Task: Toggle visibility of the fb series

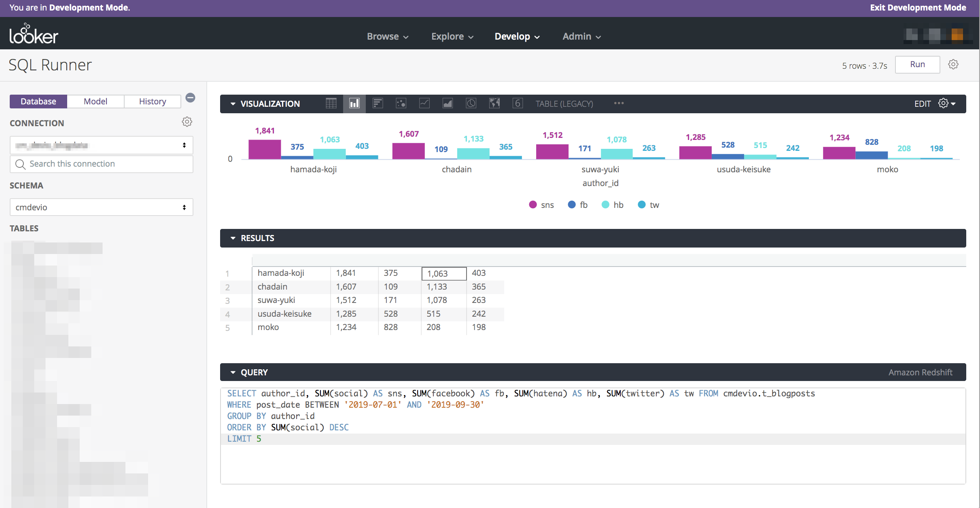Action: tap(578, 205)
